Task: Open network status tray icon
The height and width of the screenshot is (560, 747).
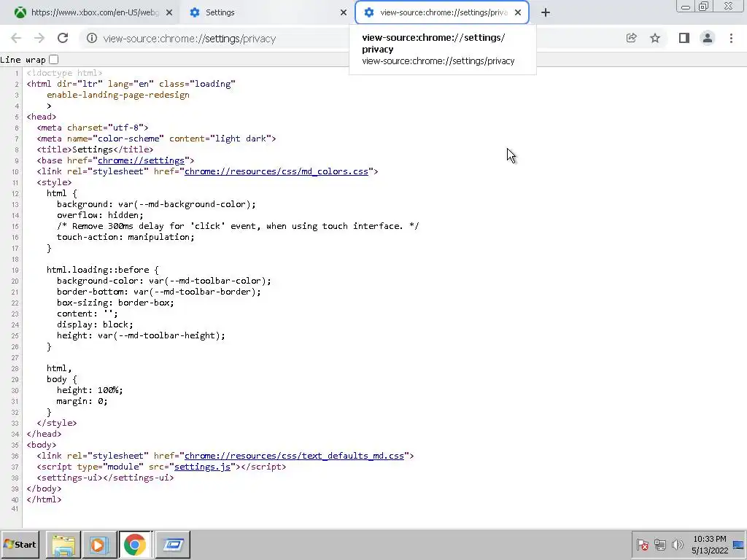Action: 659,544
